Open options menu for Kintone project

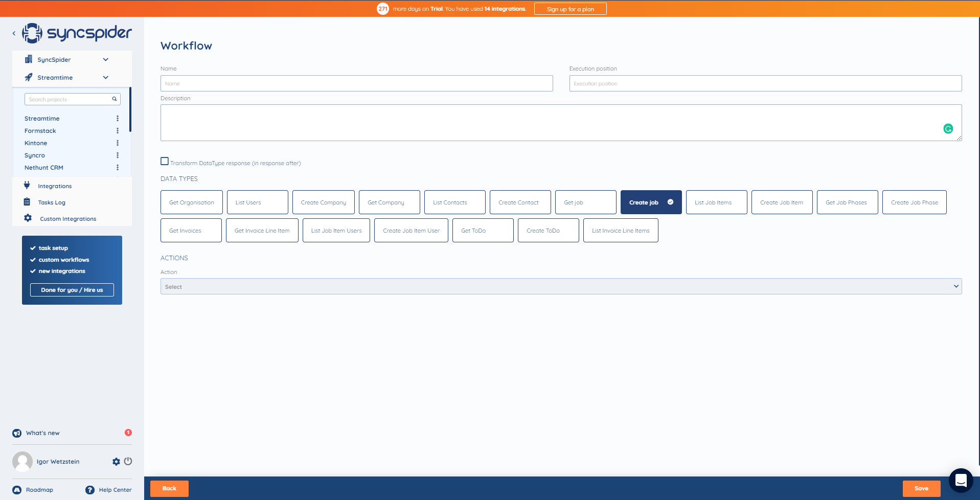tap(118, 143)
